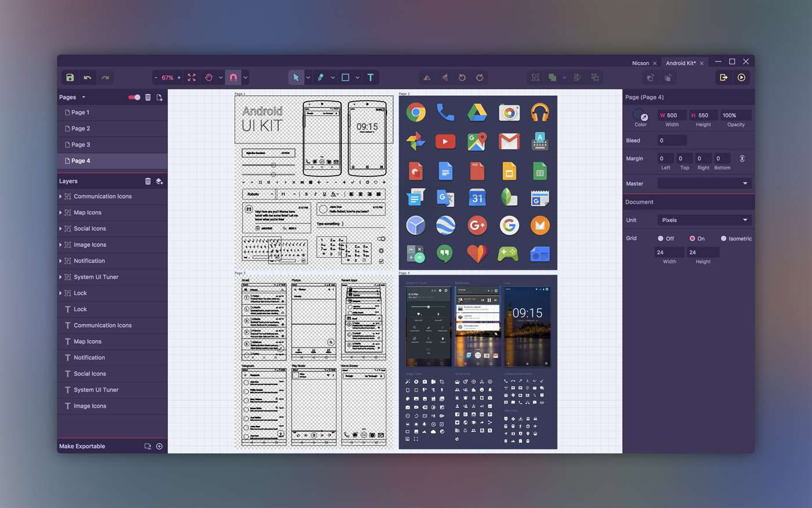The image size is (812, 508).
Task: Click the page Height field
Action: (x=703, y=116)
